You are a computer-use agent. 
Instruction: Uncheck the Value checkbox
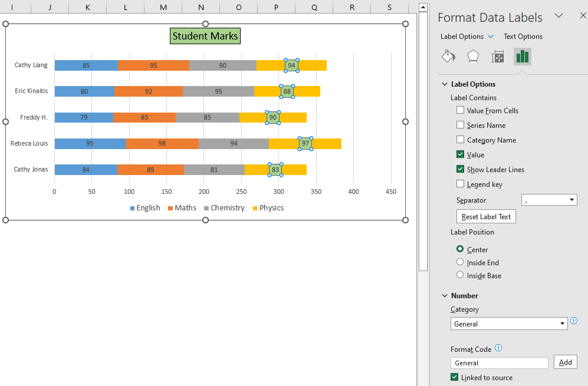click(460, 154)
